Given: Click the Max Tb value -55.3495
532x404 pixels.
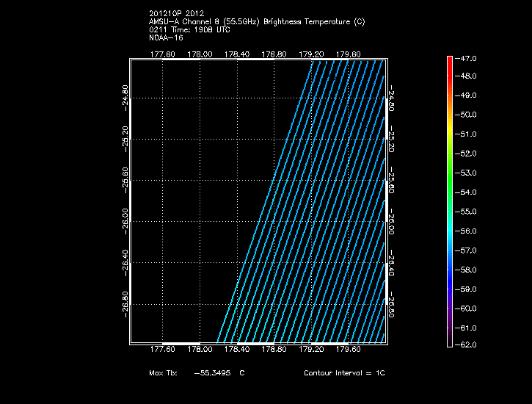Looking at the screenshot, I should coord(213,373).
